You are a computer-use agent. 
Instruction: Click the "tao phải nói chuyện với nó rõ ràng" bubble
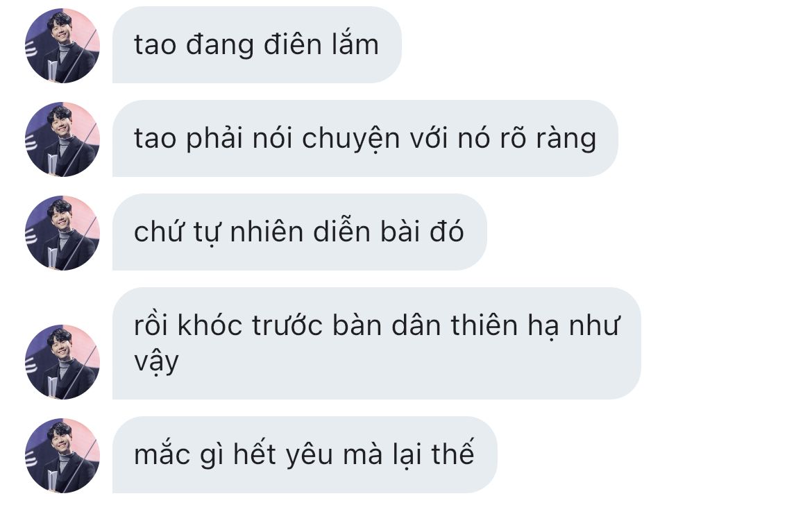pos(365,139)
